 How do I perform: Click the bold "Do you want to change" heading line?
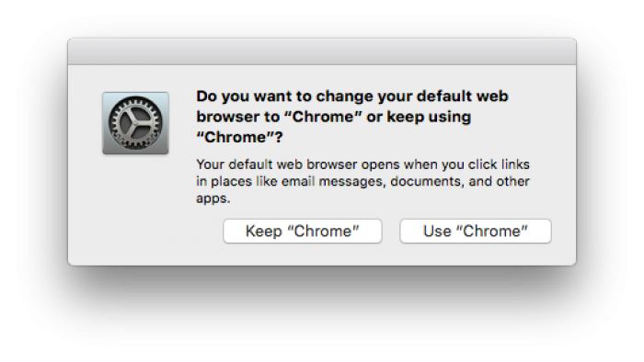352,96
